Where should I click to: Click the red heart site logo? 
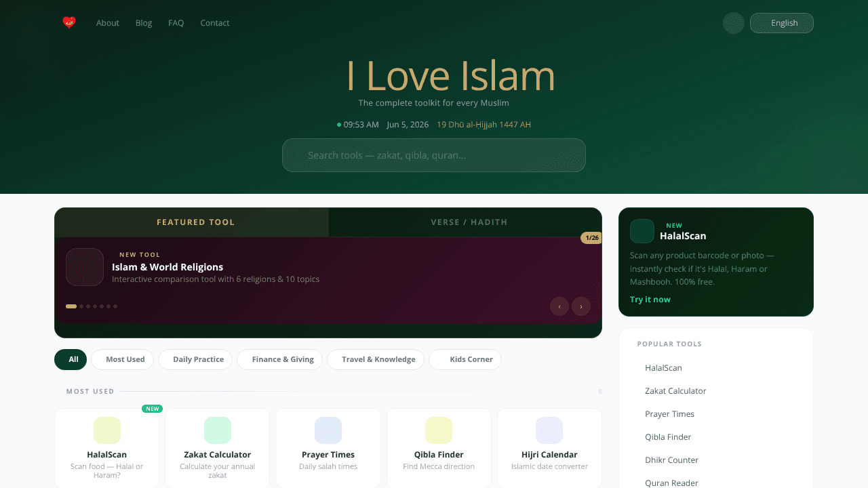coord(69,22)
